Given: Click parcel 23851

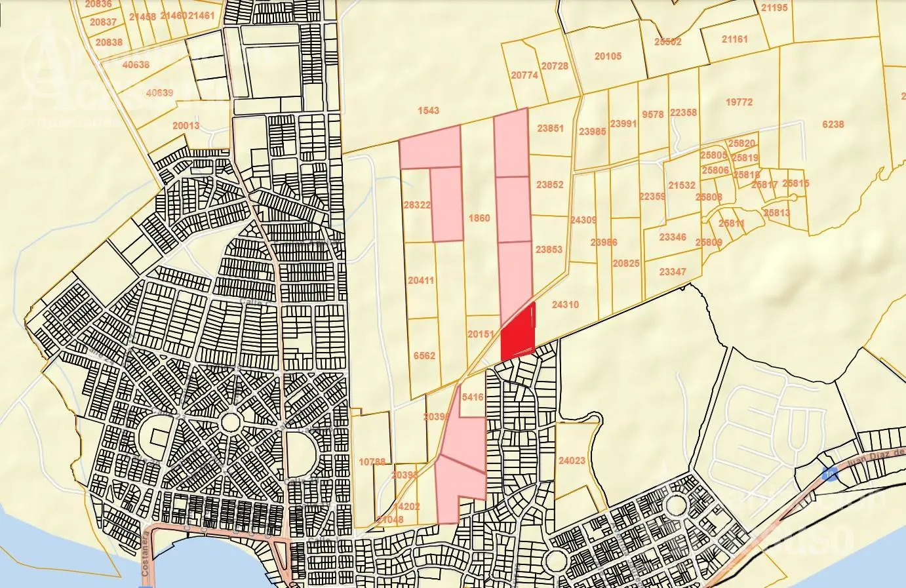Looking at the screenshot, I should [x=550, y=129].
